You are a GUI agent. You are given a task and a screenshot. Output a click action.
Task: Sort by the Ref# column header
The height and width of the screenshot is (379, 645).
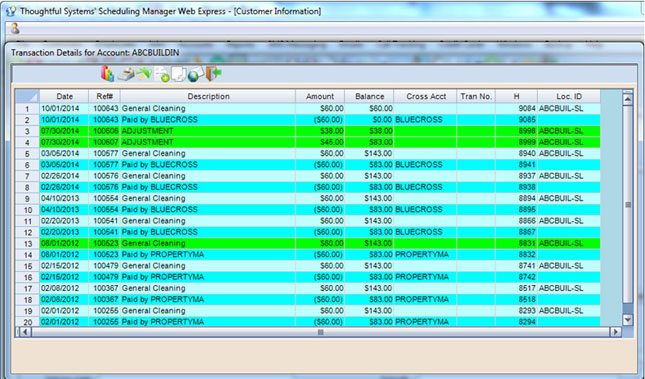pyautogui.click(x=104, y=96)
